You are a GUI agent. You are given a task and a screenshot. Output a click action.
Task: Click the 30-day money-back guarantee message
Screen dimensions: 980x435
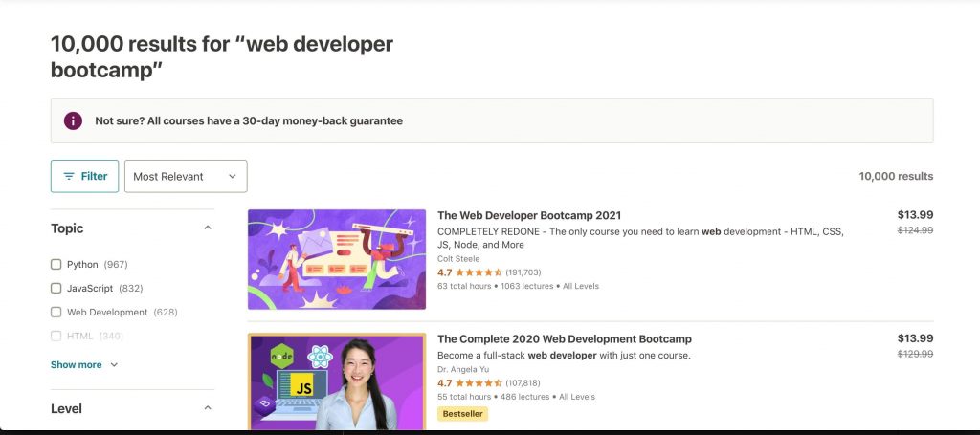point(249,121)
